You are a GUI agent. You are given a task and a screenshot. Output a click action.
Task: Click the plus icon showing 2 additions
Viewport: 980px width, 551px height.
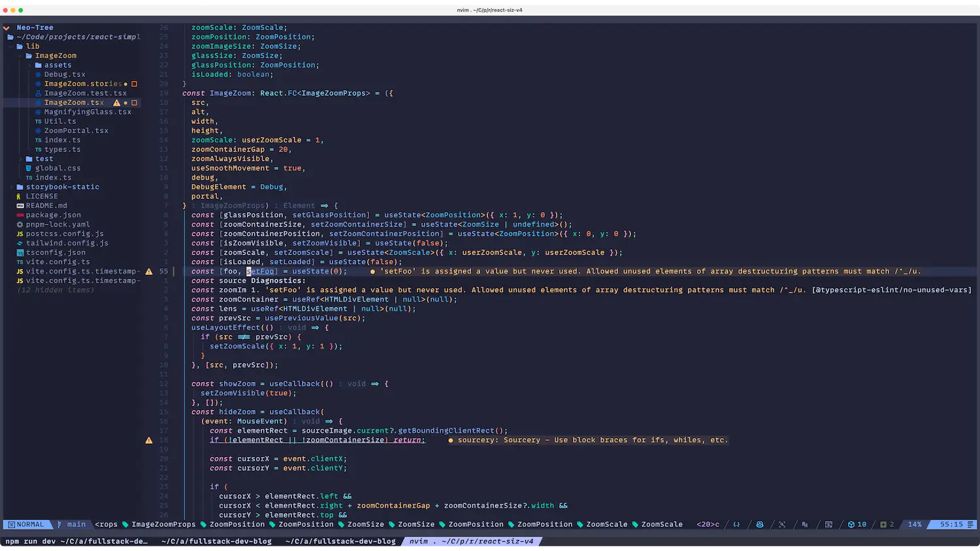pos(883,524)
